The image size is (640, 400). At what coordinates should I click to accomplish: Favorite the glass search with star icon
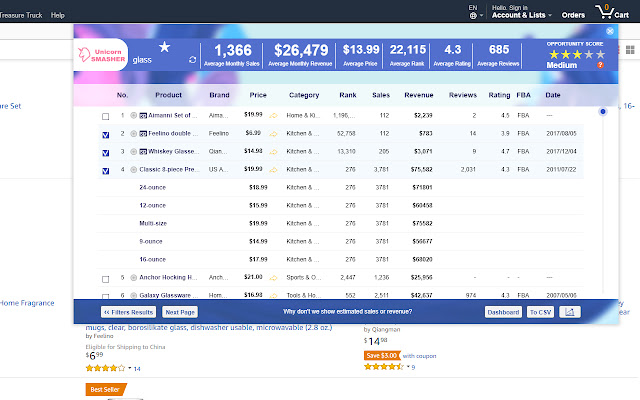click(x=164, y=47)
